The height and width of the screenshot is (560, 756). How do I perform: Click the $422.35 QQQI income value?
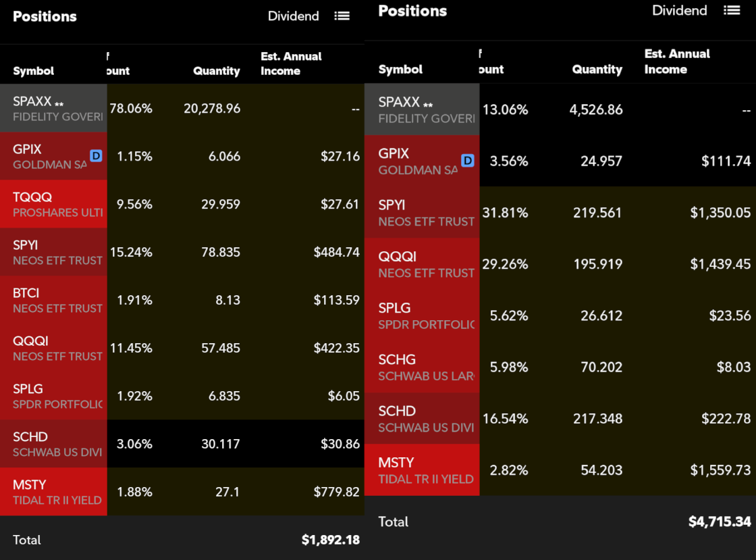click(337, 348)
